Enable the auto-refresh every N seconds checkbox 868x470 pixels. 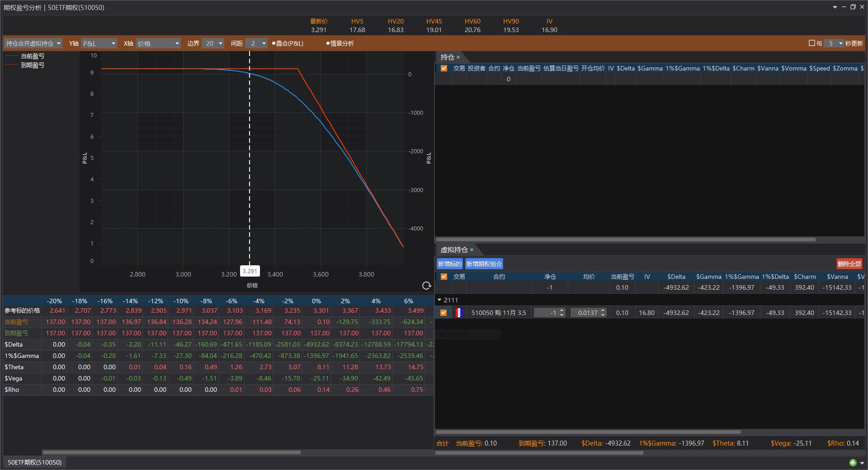pyautogui.click(x=811, y=43)
